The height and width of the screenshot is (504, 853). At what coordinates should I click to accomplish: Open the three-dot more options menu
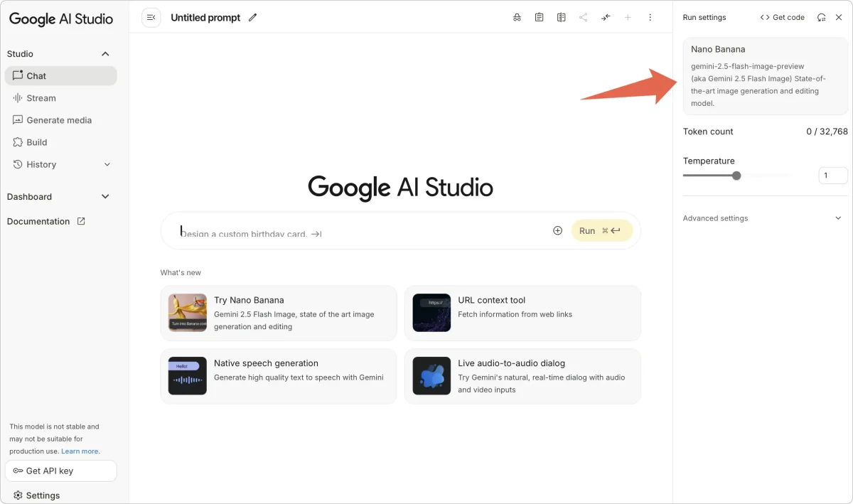(650, 17)
